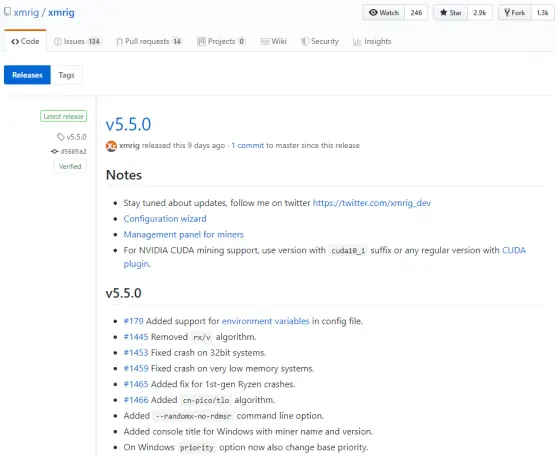The image size is (555, 457).
Task: Fork the repository using the Fork button
Action: pyautogui.click(x=515, y=13)
